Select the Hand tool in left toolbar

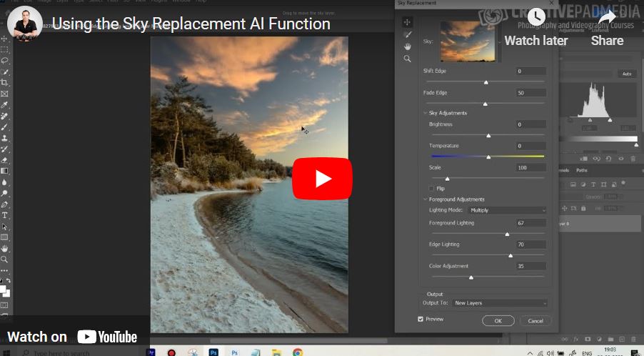[4, 249]
